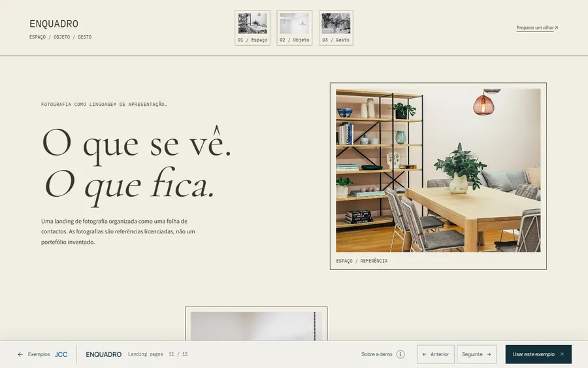The image size is (588, 368).
Task: Click 'Usar este exemplo' button
Action: click(x=538, y=354)
